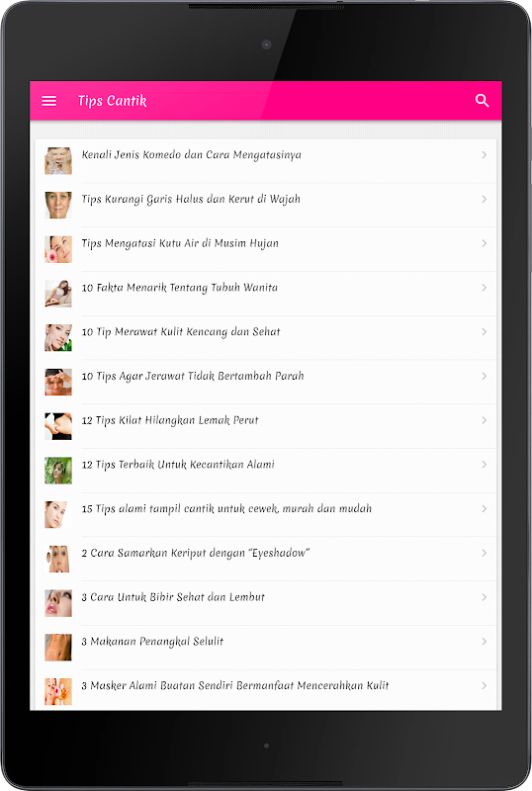Screen dimensions: 532x791
Task: Open 3 Masker Alami Buatan Sendiri article
Action: point(266,690)
